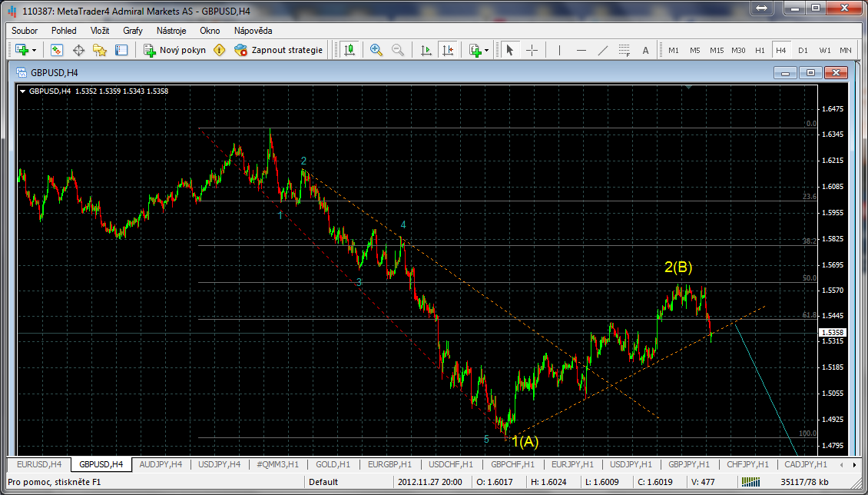Switch timeframe to M5
The height and width of the screenshot is (495, 868).
pyautogui.click(x=695, y=50)
